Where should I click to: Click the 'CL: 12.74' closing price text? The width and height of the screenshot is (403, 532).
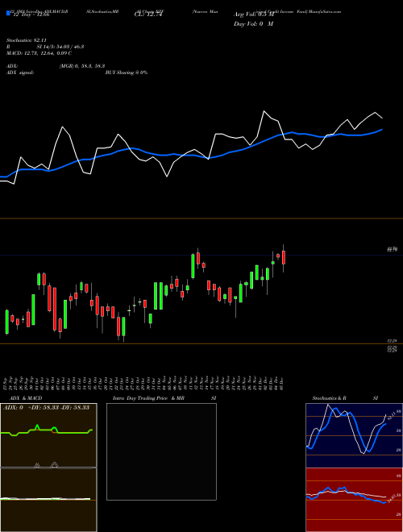click(x=147, y=15)
